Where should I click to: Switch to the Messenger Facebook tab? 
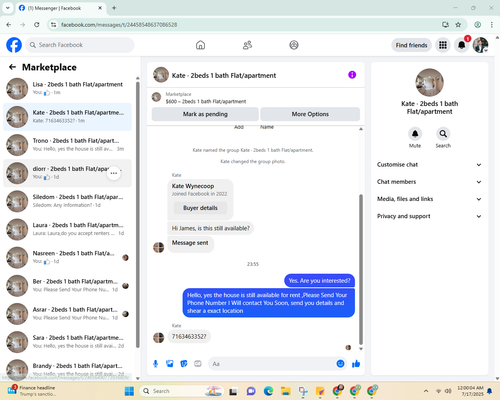[60, 8]
